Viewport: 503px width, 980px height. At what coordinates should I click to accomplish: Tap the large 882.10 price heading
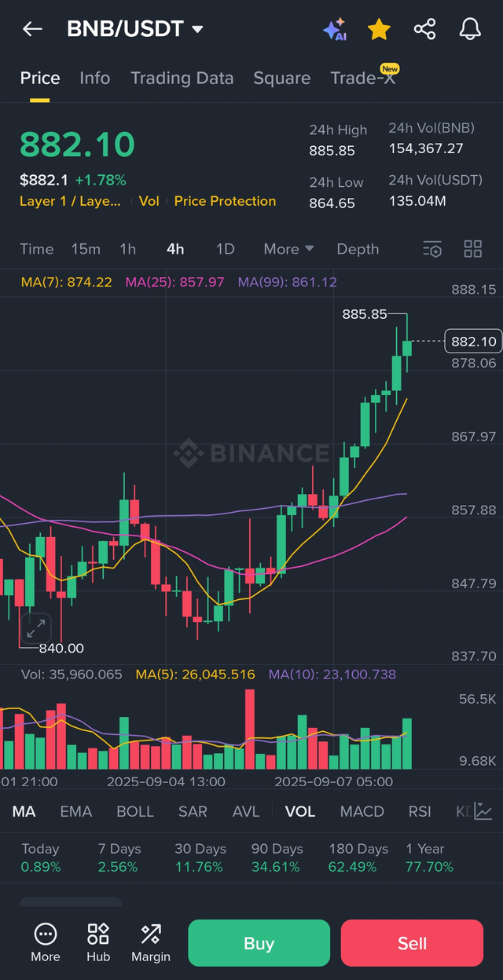point(77,144)
